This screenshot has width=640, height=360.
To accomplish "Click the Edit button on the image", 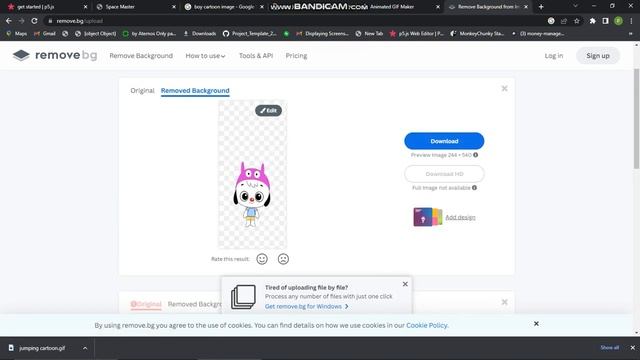I will (269, 110).
